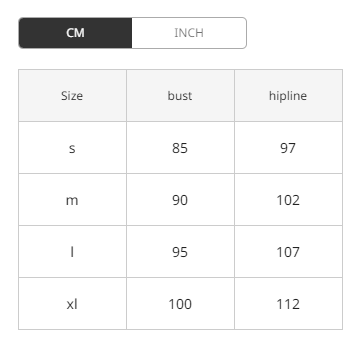The image size is (361, 361).
Task: Click the word hipline in header
Action: (288, 96)
